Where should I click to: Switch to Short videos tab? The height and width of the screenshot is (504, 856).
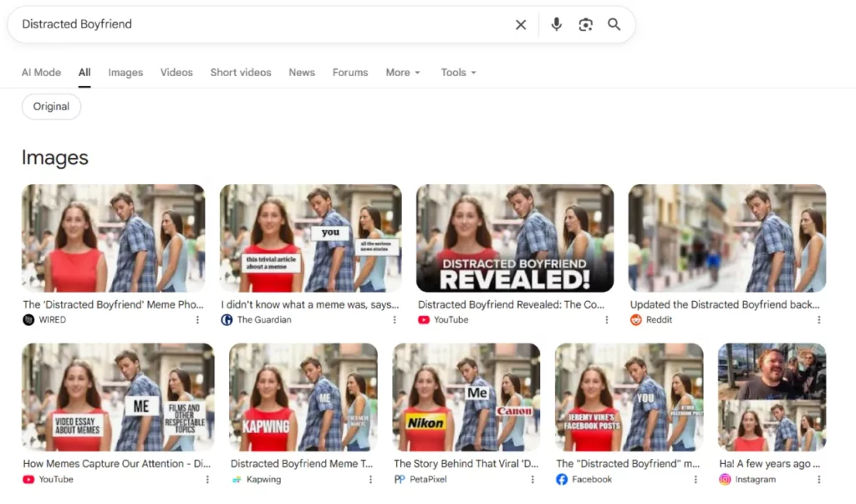(241, 73)
